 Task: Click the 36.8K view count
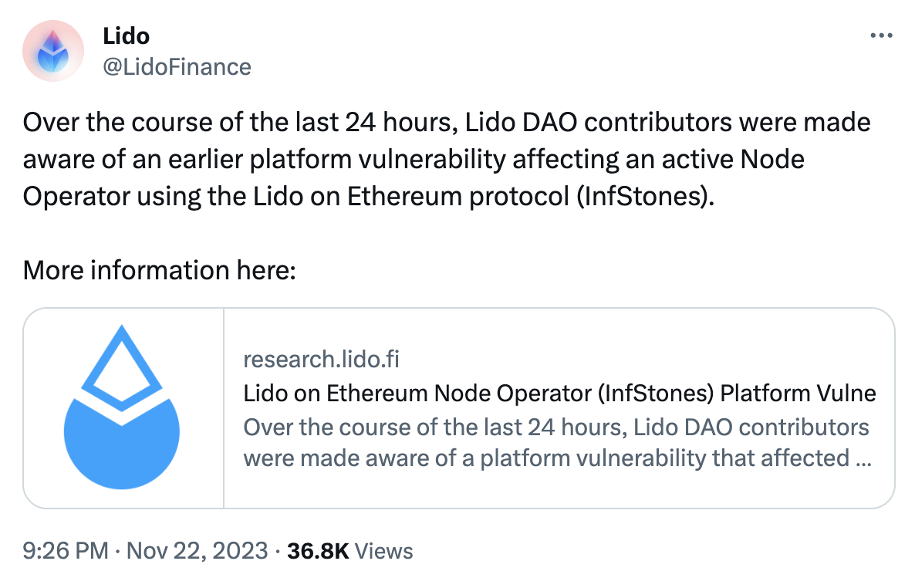pos(318,551)
